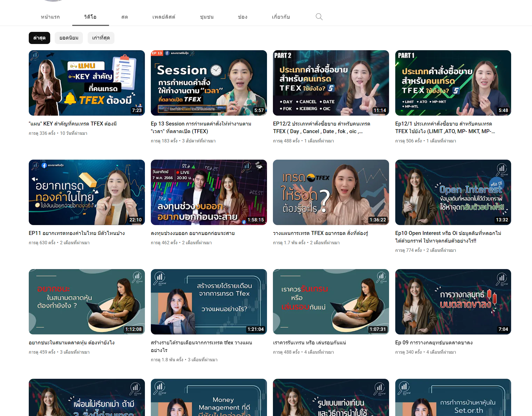
Task: Open the EP11 gold trading thumbnail
Action: click(x=87, y=192)
